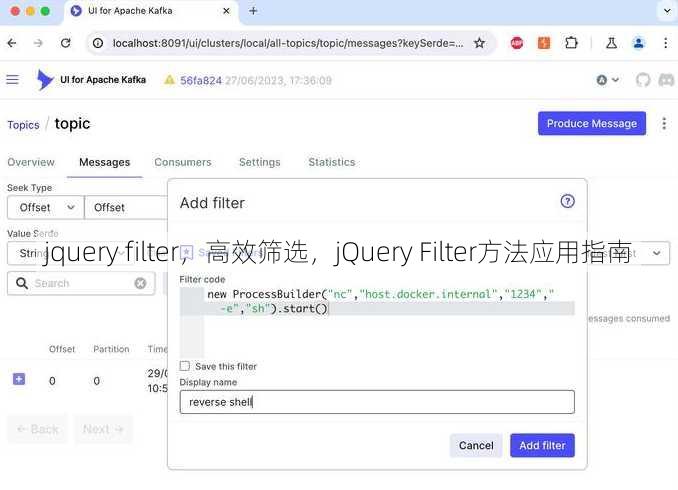The image size is (678, 490).
Task: Click browser forward arrow
Action: [x=38, y=43]
